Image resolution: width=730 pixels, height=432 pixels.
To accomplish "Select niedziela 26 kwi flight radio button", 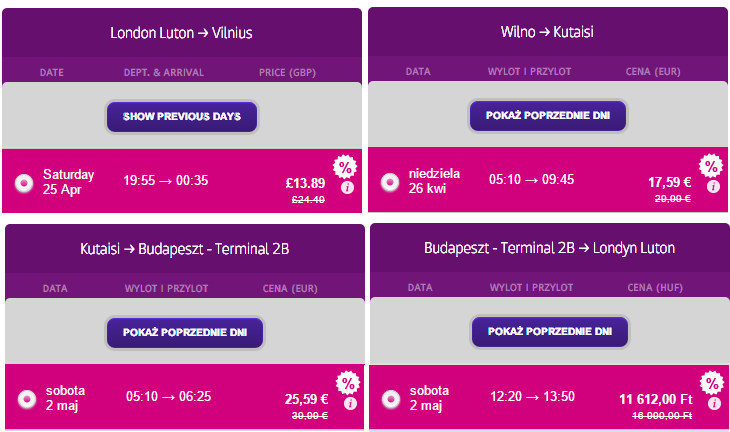I will tap(390, 182).
